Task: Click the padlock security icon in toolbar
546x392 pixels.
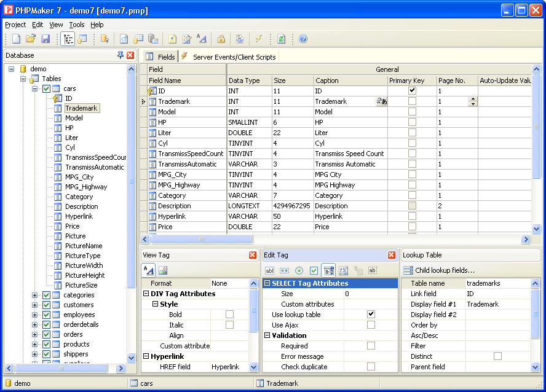Action: pyautogui.click(x=221, y=39)
